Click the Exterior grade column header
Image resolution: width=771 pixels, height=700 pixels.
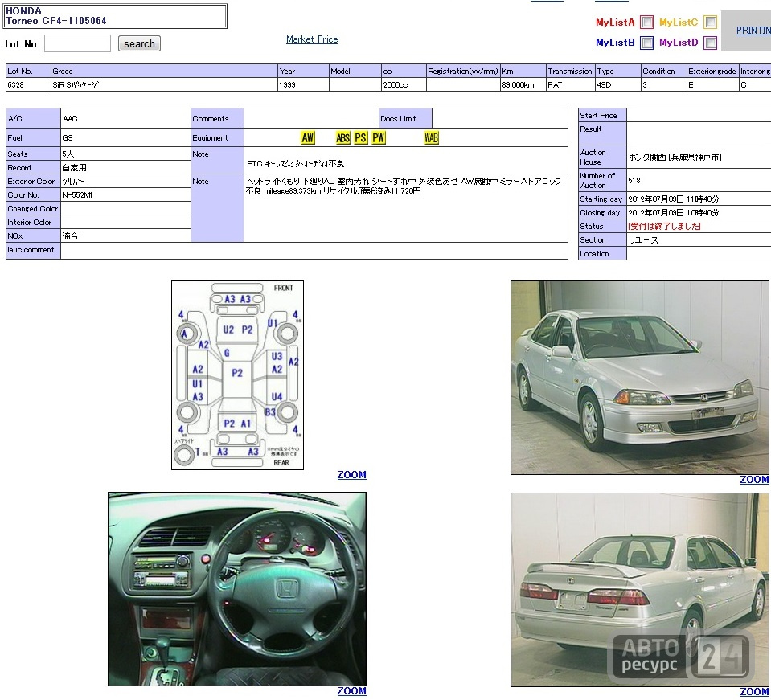coord(712,72)
